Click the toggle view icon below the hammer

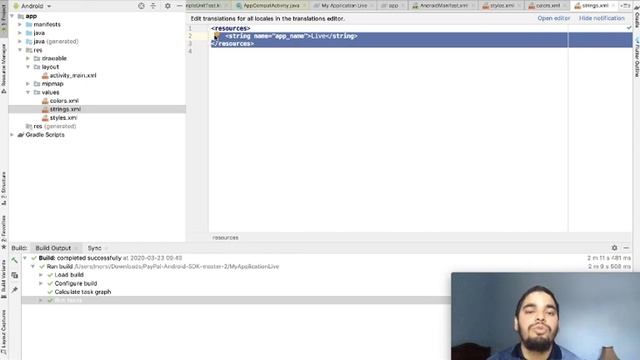point(15,276)
